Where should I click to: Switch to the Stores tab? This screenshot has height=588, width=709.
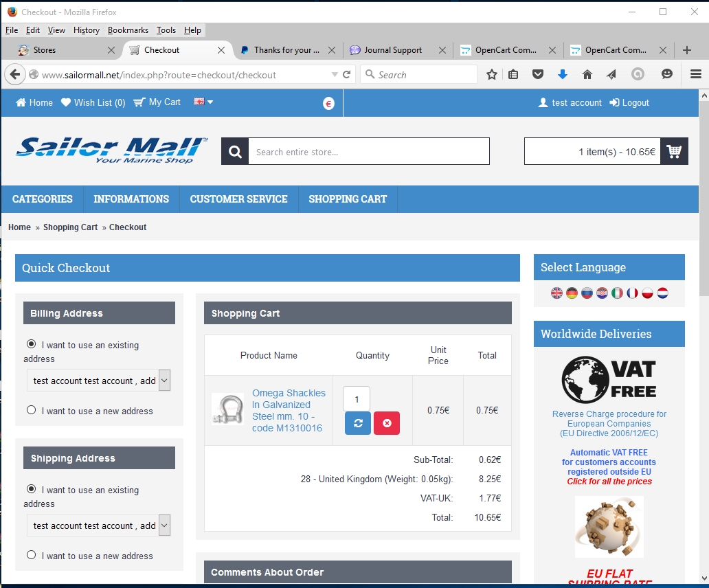point(65,50)
